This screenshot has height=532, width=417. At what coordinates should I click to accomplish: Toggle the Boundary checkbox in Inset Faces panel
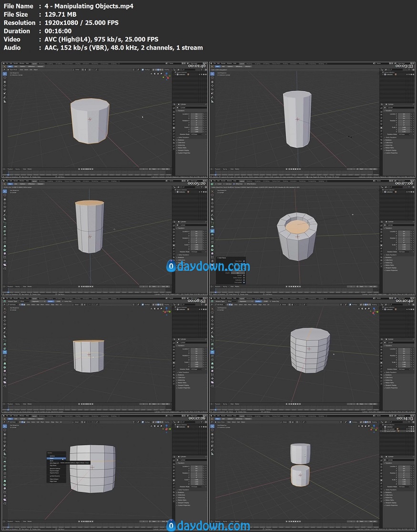click(x=244, y=261)
